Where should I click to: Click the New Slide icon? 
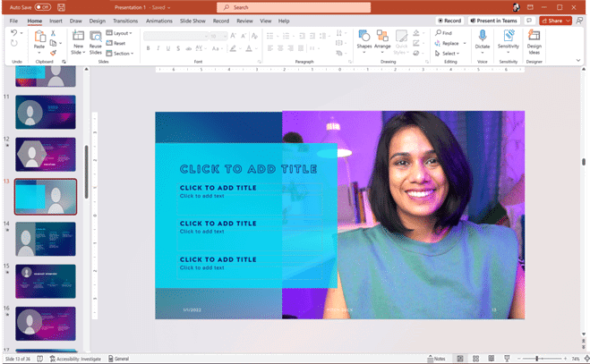pos(78,37)
